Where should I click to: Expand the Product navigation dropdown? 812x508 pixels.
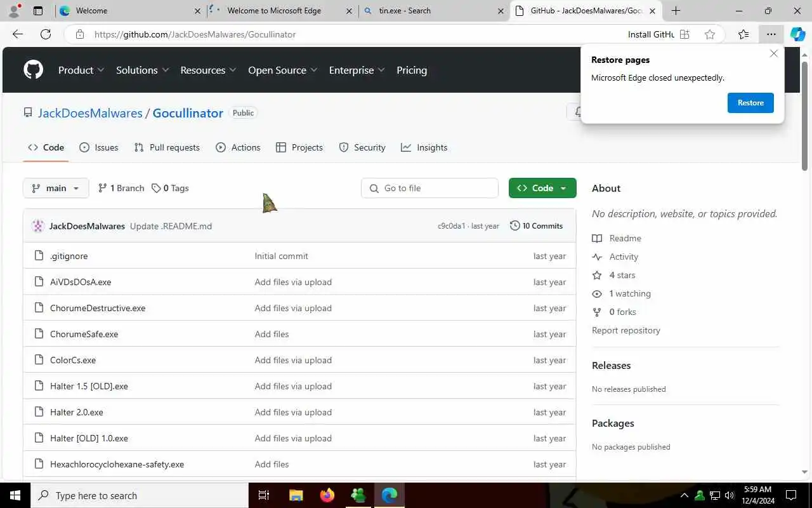tap(81, 70)
